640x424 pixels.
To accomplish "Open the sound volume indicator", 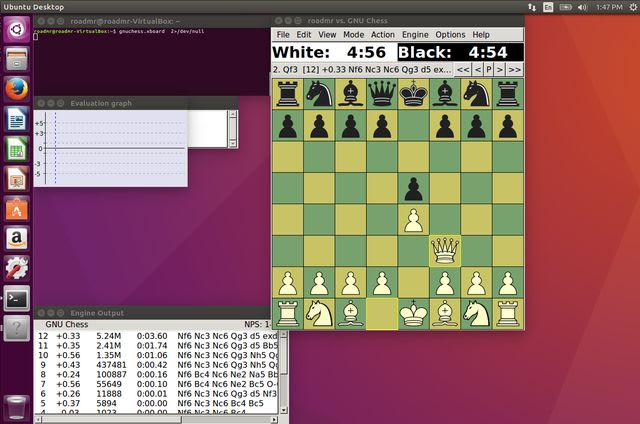I will coord(582,7).
